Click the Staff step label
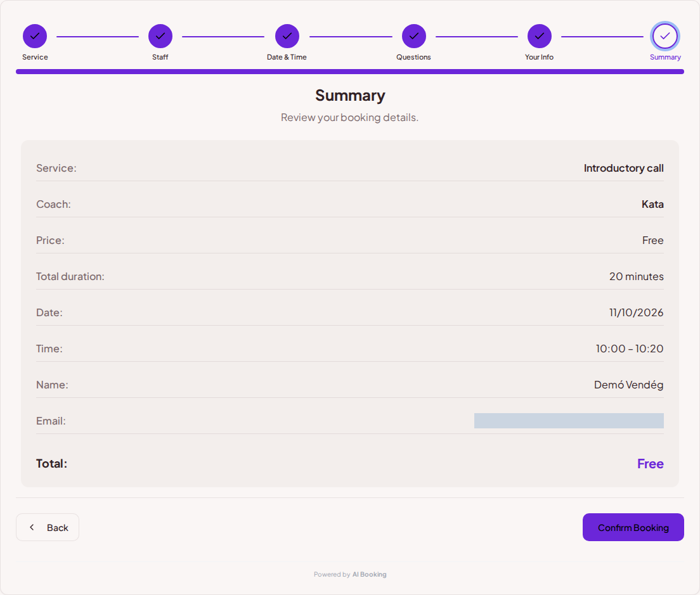This screenshot has height=595, width=700. 160,57
